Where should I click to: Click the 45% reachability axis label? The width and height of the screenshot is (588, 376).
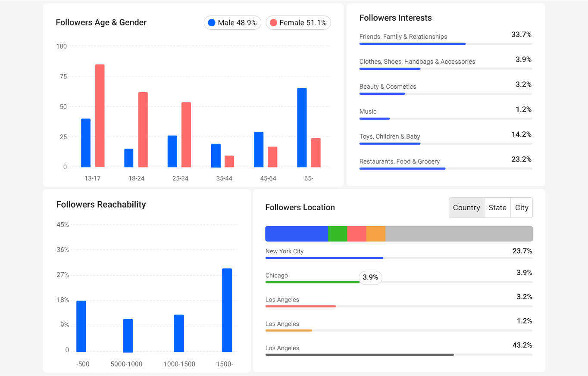[x=63, y=224]
